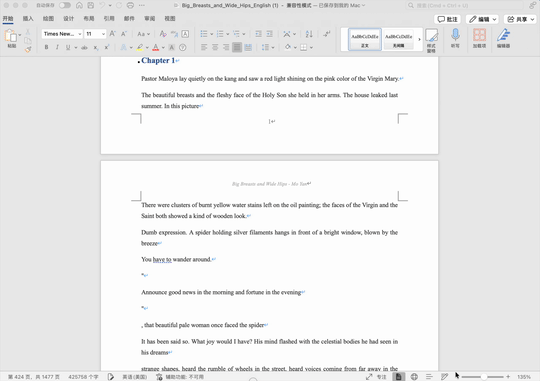Toggle the 自动保存 AutoSave switch
Image resolution: width=540 pixels, height=381 pixels.
[65, 5]
